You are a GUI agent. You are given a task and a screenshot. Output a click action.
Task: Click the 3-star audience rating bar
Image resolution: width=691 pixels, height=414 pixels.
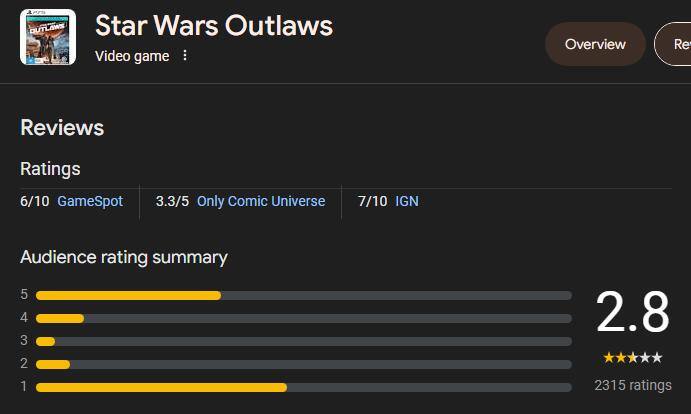(303, 341)
